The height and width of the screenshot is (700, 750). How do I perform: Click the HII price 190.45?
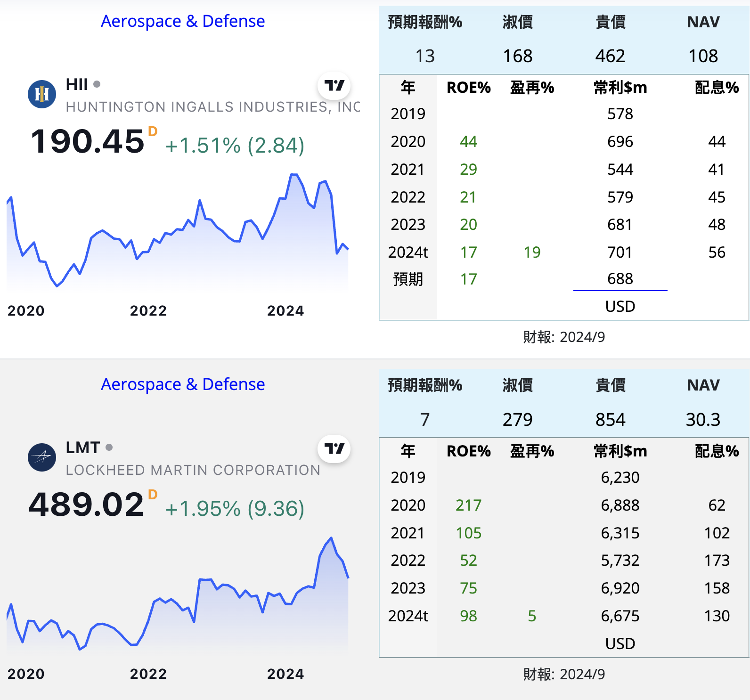click(x=88, y=141)
